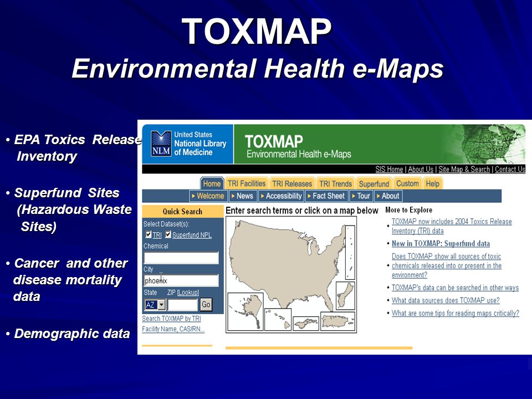
Task: Open the Help tab
Action: pos(433,183)
